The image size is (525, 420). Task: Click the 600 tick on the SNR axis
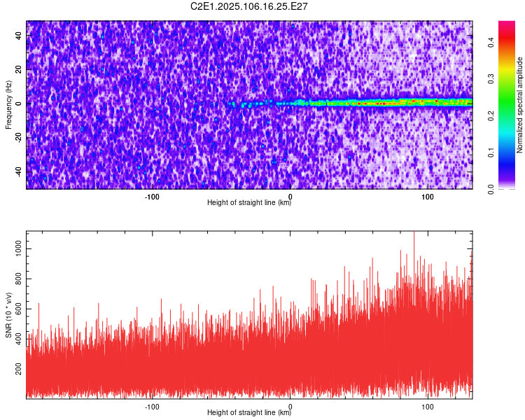(19, 309)
